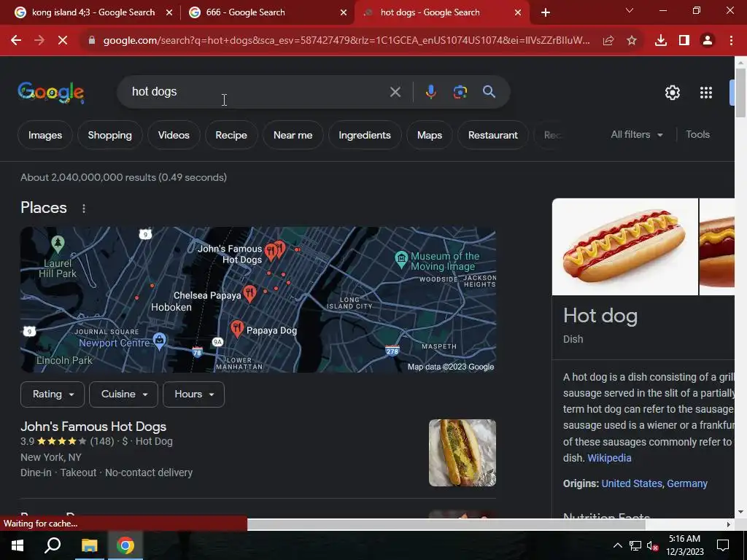Click John's Famous Hot Dogs map pin
Viewport: 747px width, 560px height.
coord(271,252)
